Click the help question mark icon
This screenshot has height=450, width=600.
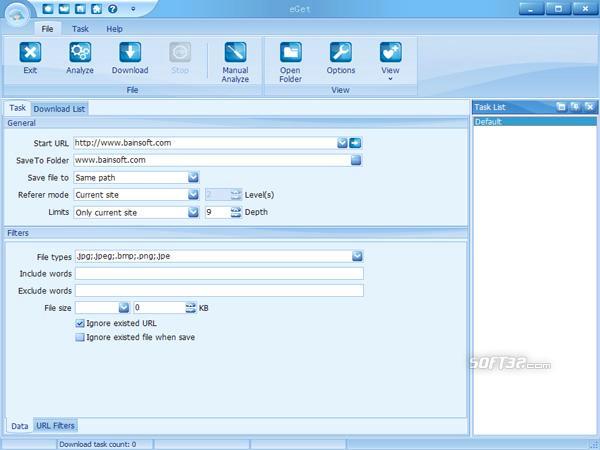pos(112,8)
